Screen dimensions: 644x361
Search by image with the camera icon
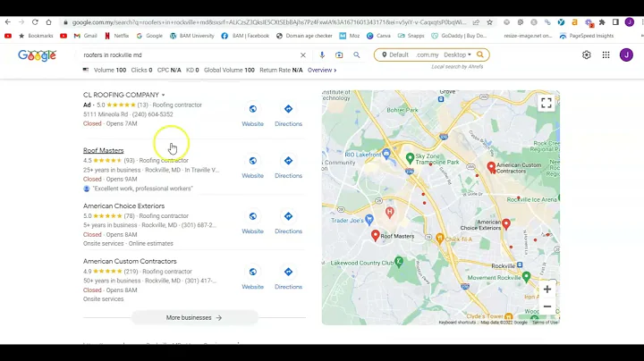339,55
